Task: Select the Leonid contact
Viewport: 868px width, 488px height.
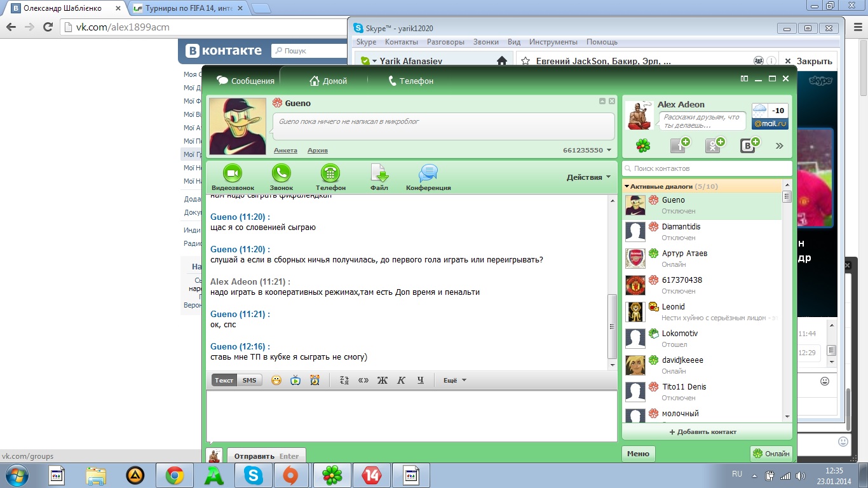Action: point(702,312)
